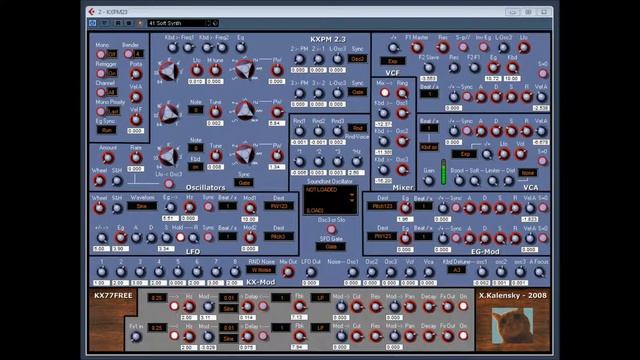This screenshot has width=640, height=360.
Task: Click the KX-Mod knob labeled 8
Action: (235, 272)
